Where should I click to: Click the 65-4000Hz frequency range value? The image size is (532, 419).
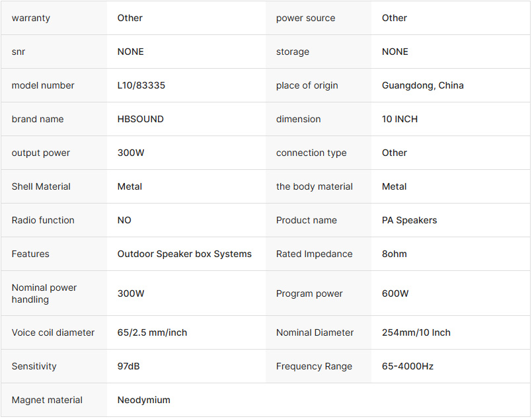coord(407,366)
